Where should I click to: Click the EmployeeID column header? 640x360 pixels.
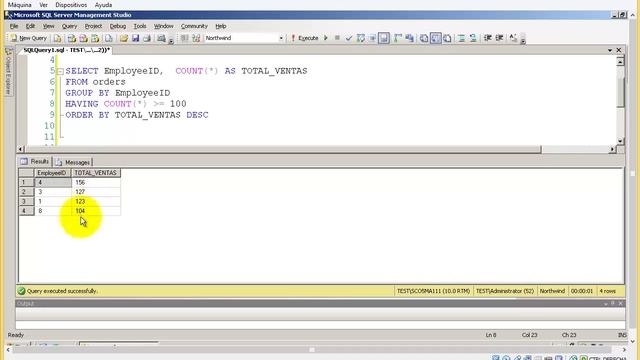click(53, 173)
